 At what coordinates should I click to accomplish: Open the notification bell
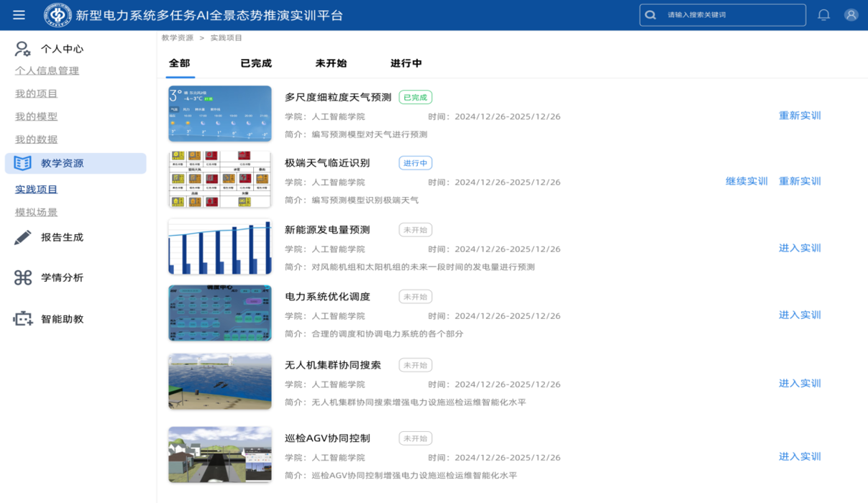point(824,15)
